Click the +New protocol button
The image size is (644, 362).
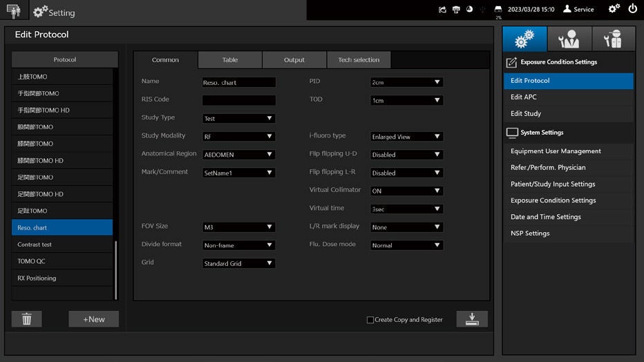click(x=94, y=319)
